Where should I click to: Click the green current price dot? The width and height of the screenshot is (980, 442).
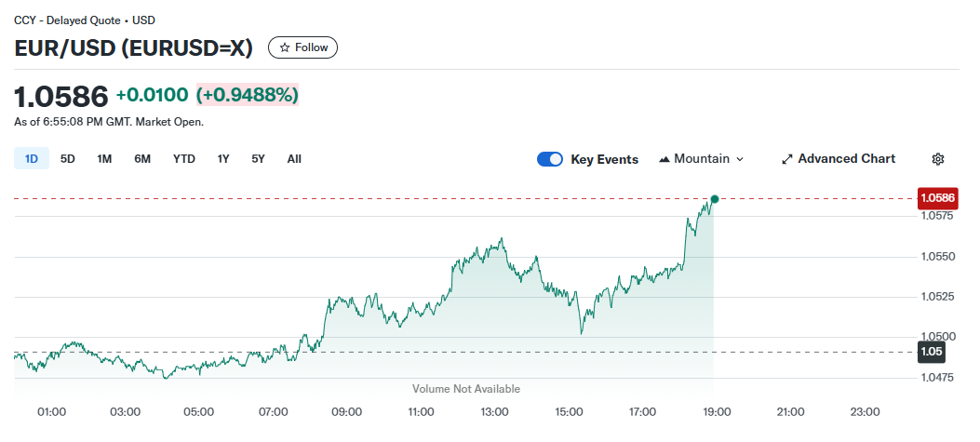click(x=714, y=199)
